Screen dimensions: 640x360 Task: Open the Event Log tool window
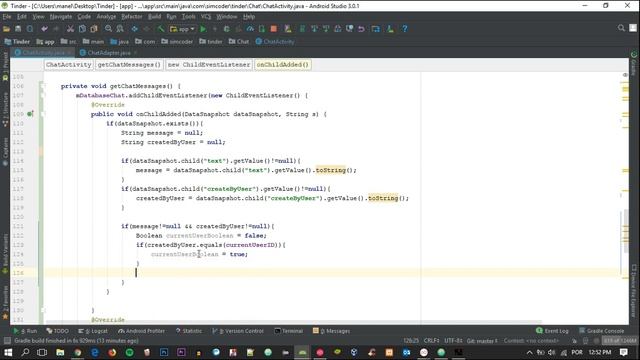552,331
